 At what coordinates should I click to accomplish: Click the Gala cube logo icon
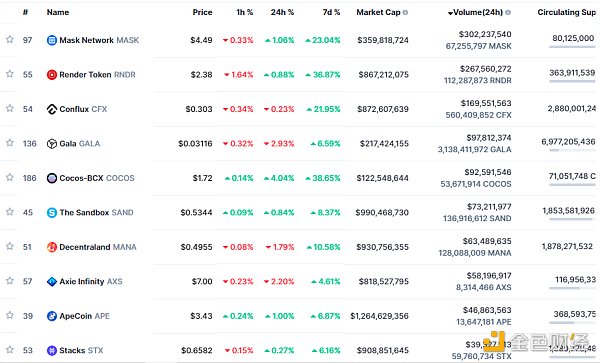pyautogui.click(x=52, y=143)
